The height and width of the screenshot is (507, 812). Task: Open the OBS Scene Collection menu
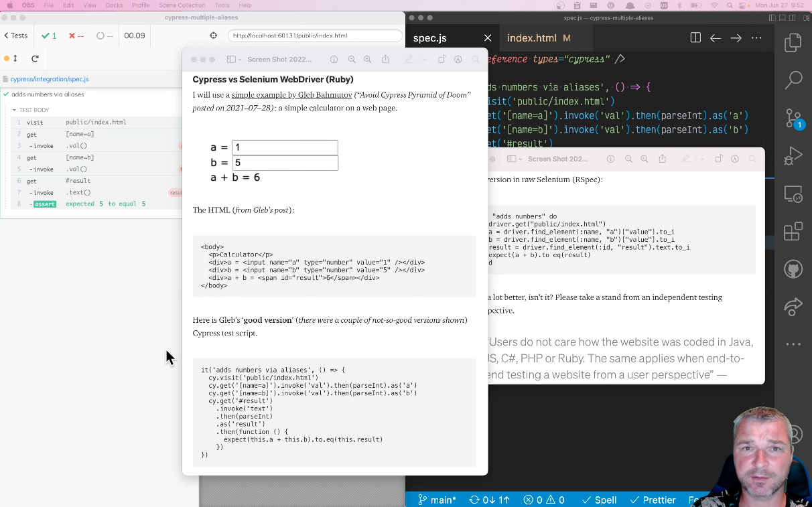[182, 5]
